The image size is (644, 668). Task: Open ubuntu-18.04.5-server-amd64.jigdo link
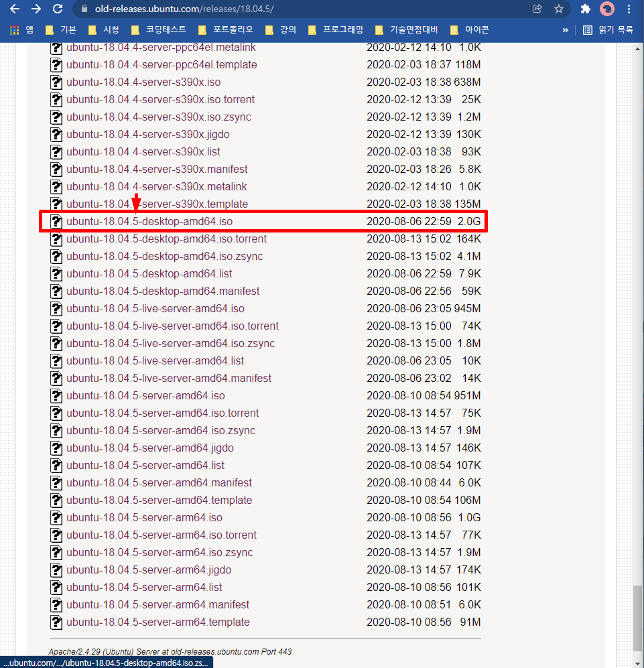point(150,448)
